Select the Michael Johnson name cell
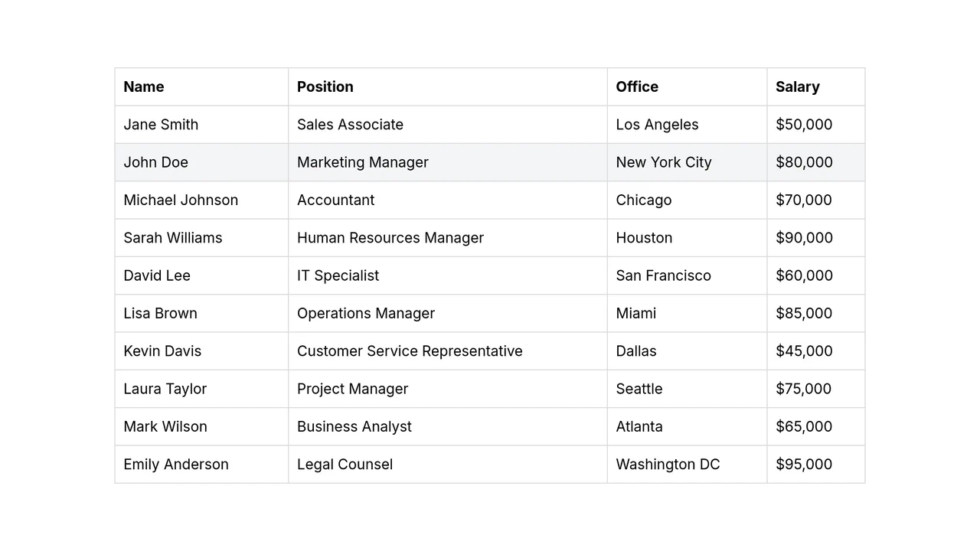Screen dimensions: 980x551 click(x=201, y=200)
